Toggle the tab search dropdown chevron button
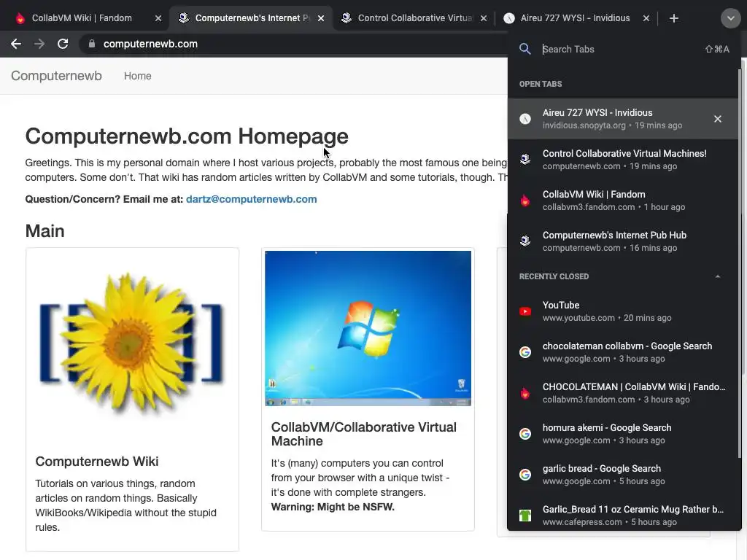747x560 pixels. 730,18
